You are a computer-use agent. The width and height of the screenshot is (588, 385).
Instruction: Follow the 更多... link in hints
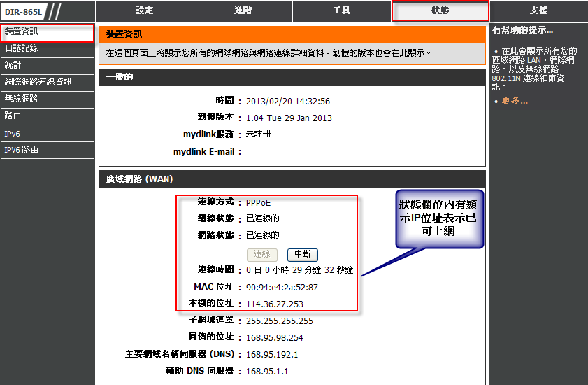pyautogui.click(x=515, y=101)
